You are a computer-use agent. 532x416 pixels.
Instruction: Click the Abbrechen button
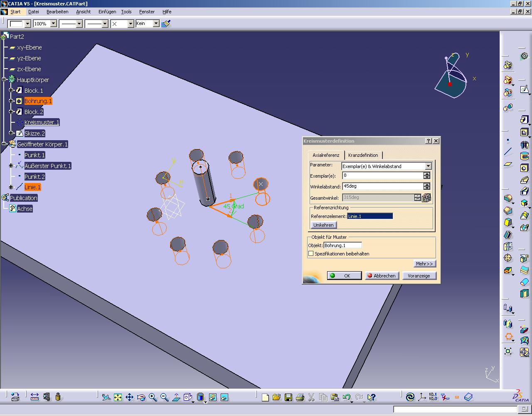pos(382,275)
